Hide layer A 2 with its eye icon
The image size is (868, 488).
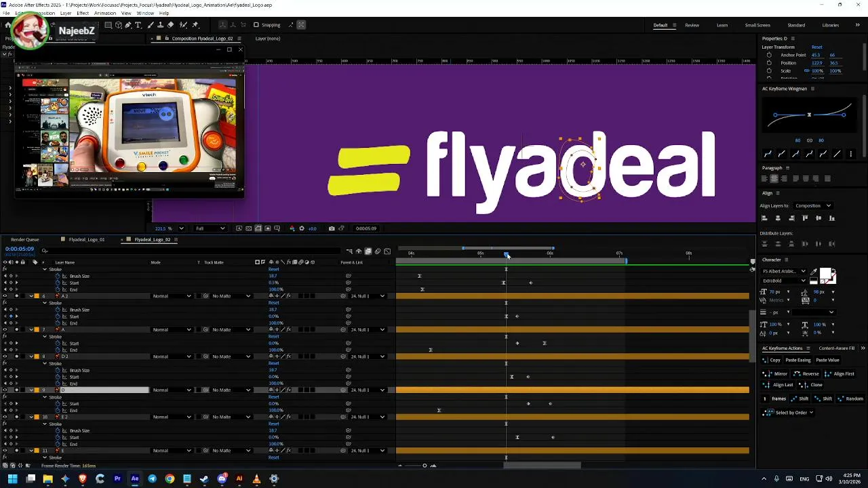(x=5, y=296)
